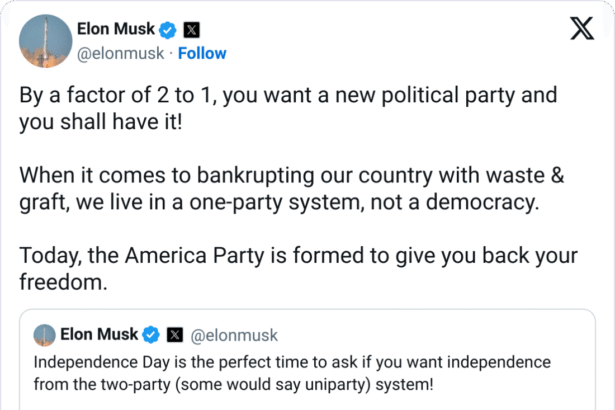The width and height of the screenshot is (615, 410).
Task: Click the X logo in the top-right corner
Action: click(581, 29)
